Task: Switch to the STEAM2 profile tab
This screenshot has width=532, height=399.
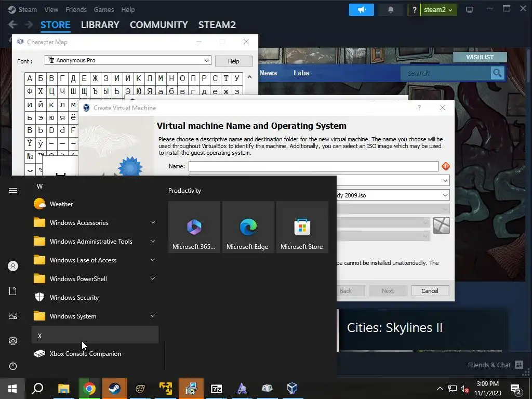Action: point(217,25)
